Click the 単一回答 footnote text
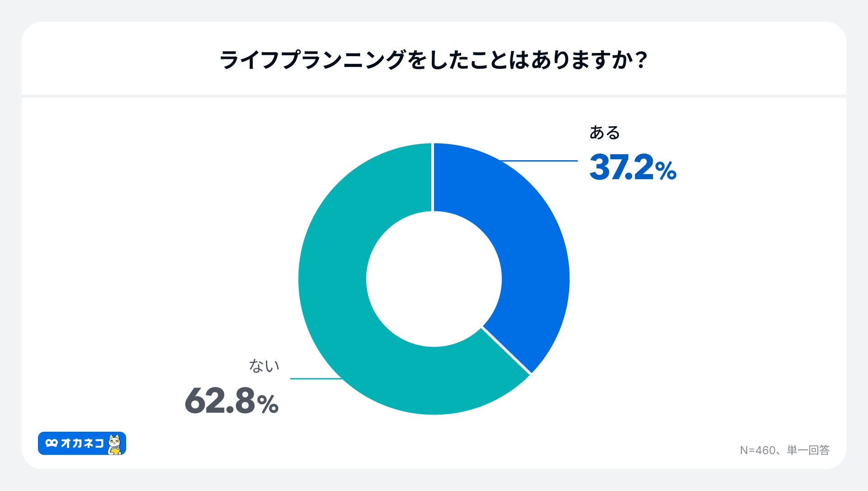 pyautogui.click(x=808, y=450)
